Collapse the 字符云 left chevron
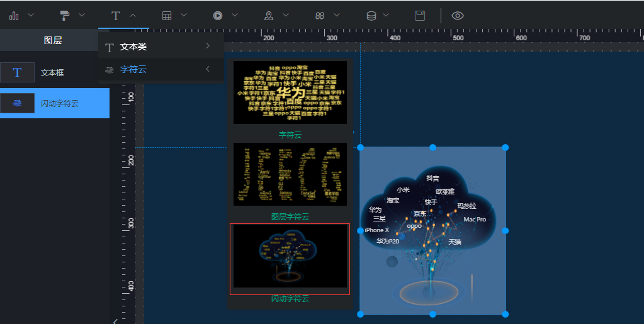The image size is (644, 324). click(x=208, y=69)
